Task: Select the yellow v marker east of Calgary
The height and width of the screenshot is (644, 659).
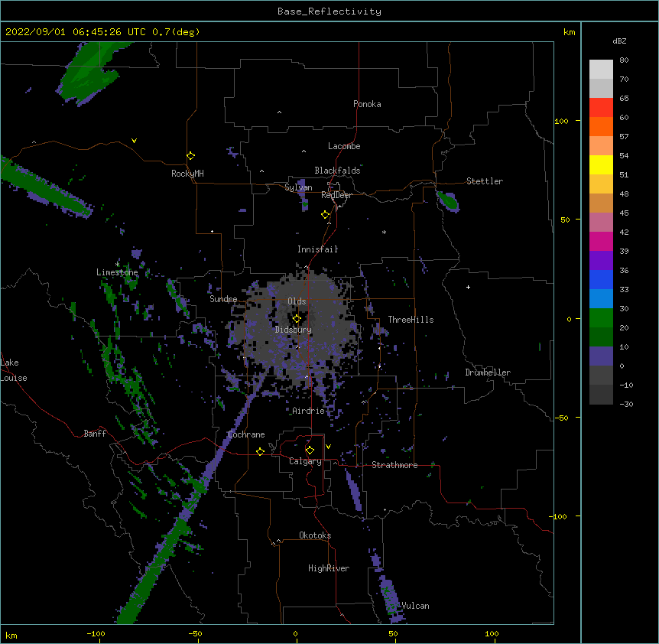Action: [x=328, y=447]
